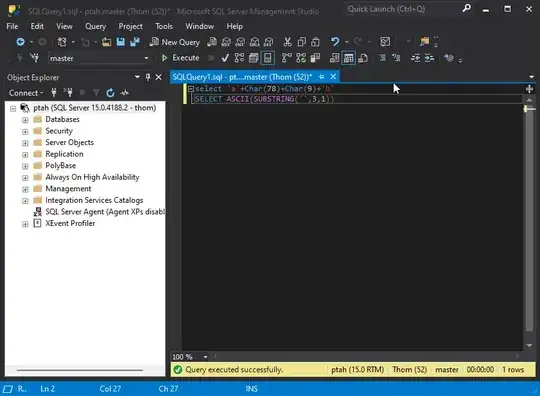The width and height of the screenshot is (540, 396).
Task: Click the split editor icon at top right
Action: pyautogui.click(x=529, y=89)
